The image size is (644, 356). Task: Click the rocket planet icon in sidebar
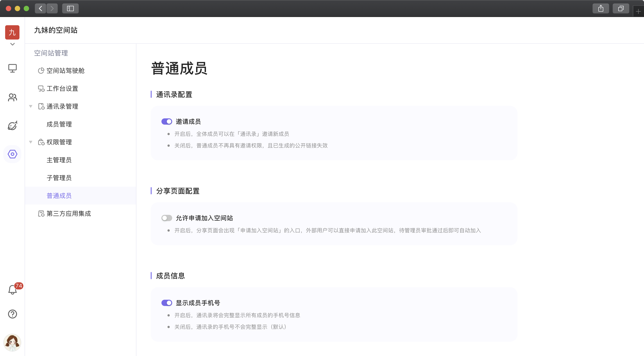[12, 126]
